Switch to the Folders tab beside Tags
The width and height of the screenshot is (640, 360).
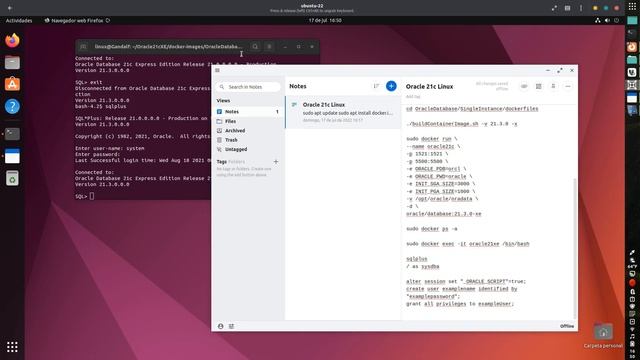coord(237,162)
